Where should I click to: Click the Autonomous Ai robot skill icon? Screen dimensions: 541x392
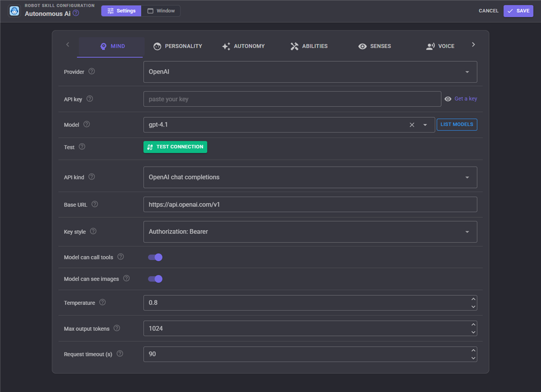(14, 11)
